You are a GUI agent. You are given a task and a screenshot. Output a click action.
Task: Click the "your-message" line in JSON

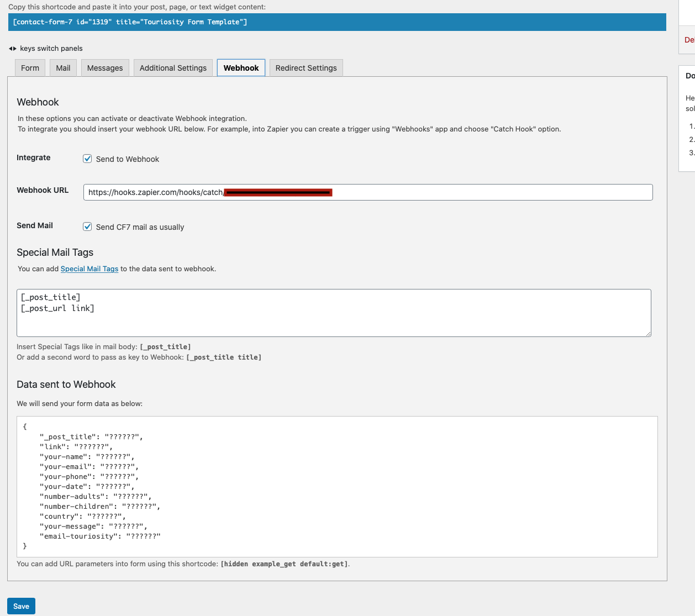click(93, 527)
